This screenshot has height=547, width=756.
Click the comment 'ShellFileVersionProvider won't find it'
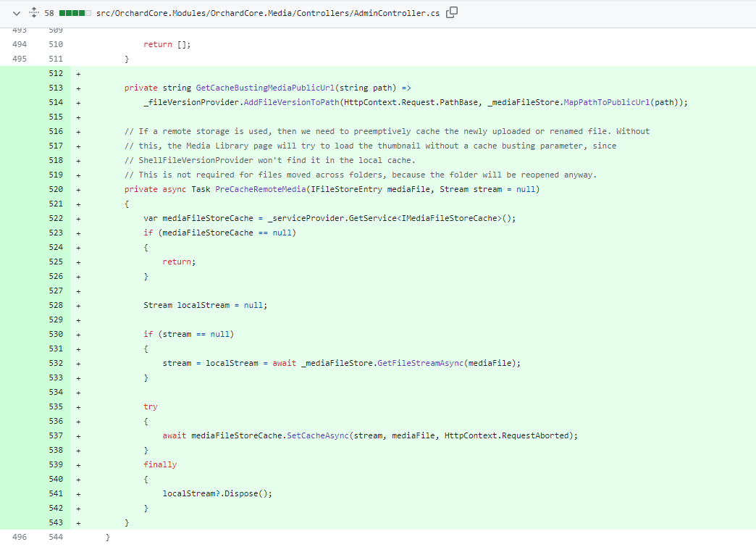point(270,160)
